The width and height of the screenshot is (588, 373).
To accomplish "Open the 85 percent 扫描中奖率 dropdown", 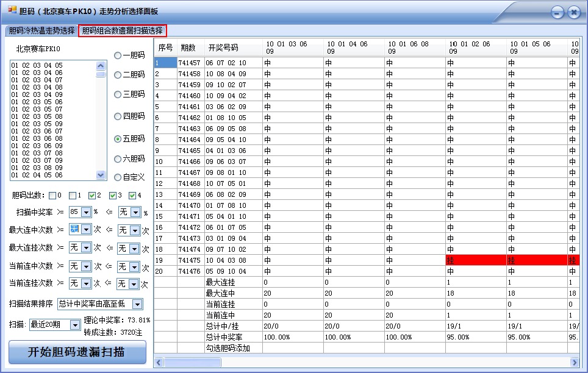I will click(85, 212).
